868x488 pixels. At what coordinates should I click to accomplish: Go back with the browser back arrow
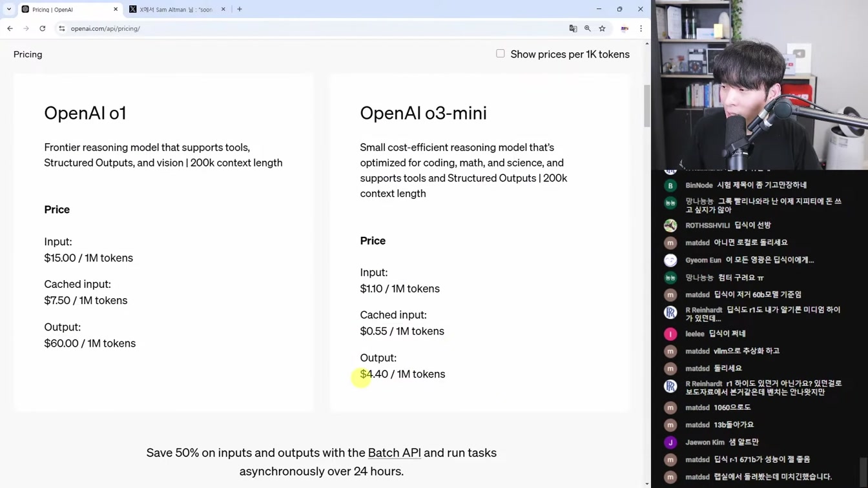[x=10, y=28]
